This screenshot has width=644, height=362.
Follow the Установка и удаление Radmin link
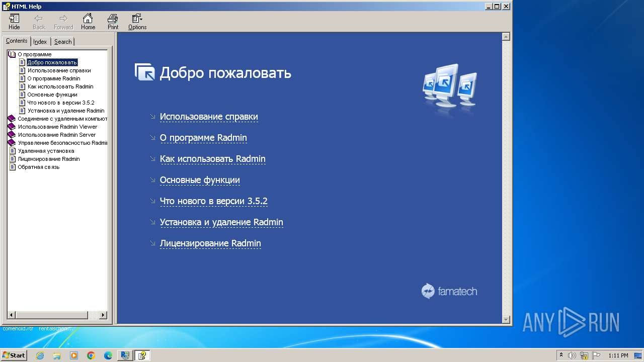point(221,222)
